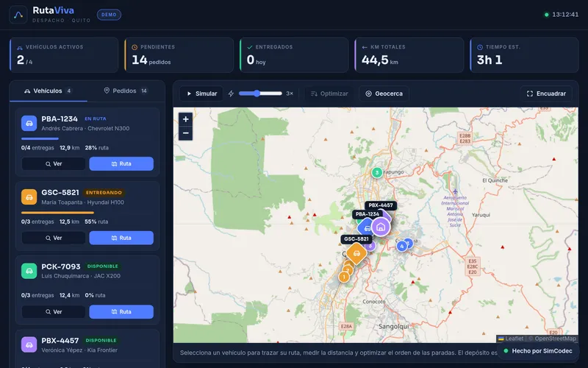The image size is (588, 368).
Task: Click the depot home marker on map
Action: 381,227
